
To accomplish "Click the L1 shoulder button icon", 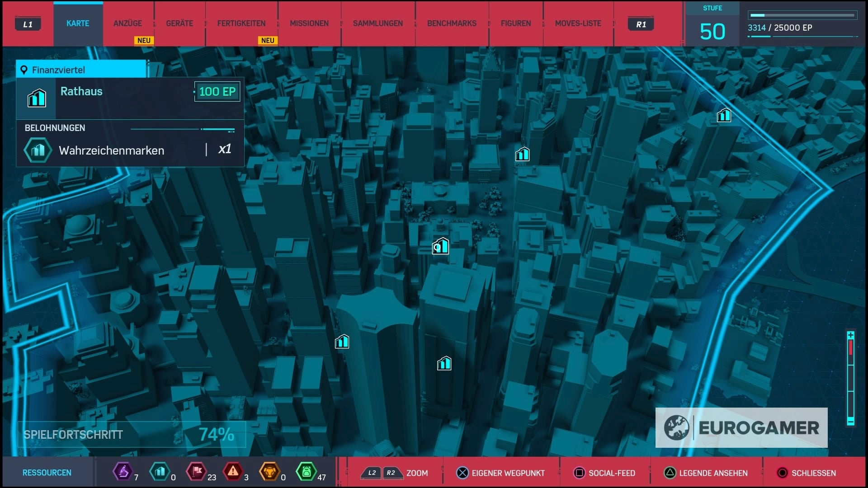I will click(28, 24).
